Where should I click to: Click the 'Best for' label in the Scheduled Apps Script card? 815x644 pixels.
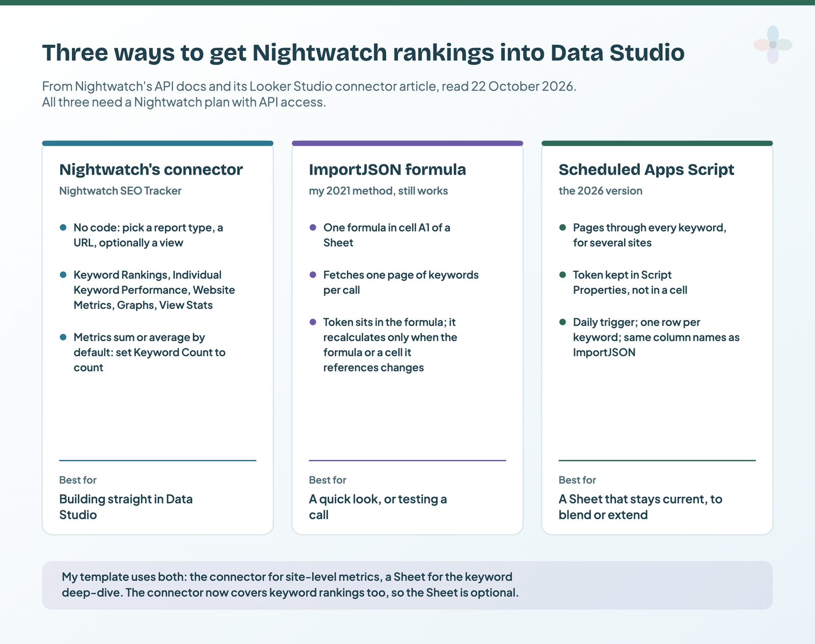(x=577, y=480)
